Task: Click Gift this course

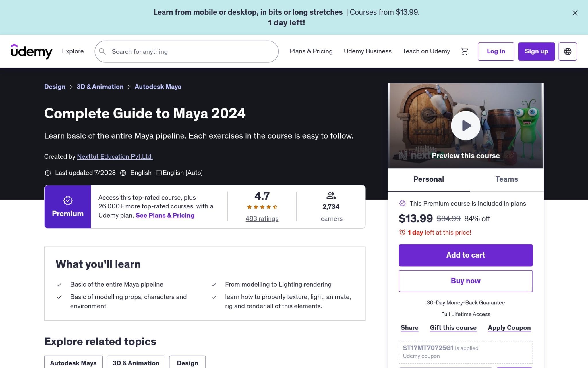Action: click(x=453, y=328)
